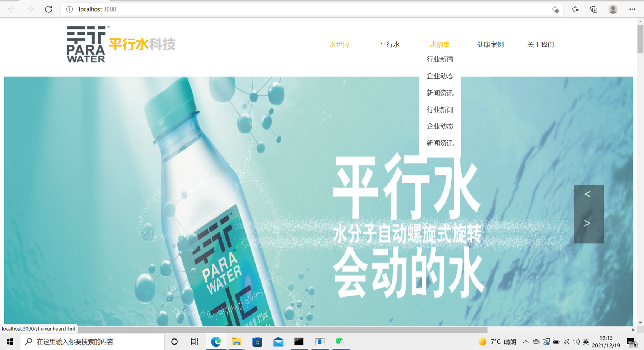Viewport: 644px width, 350px height.
Task: Click the browser Forward arrow
Action: pos(30,9)
